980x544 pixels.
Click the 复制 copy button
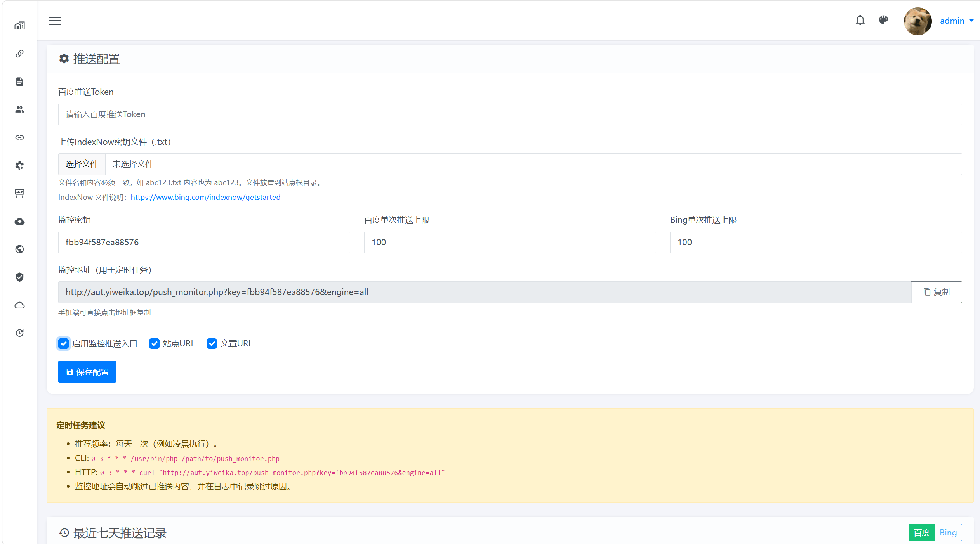pyautogui.click(x=936, y=292)
